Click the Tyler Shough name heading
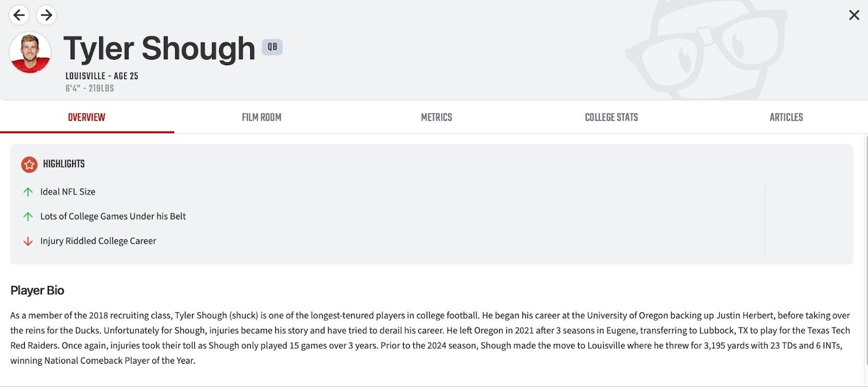Viewport: 868px width, 387px height. (159, 49)
